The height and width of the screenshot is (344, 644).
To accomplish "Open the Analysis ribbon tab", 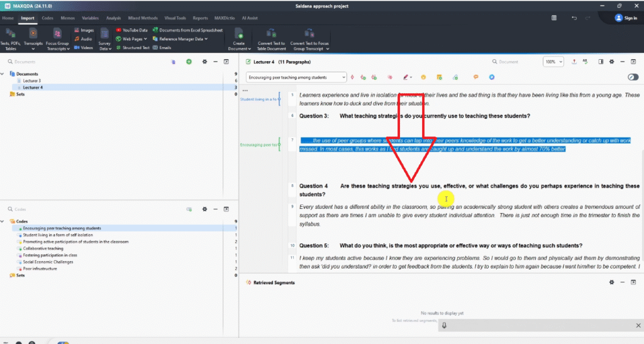I will [113, 18].
